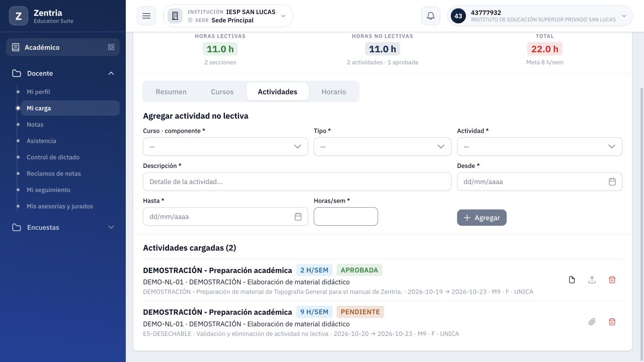Upload file for the APROBADA activity
Image resolution: width=644 pixels, height=362 pixels.
pyautogui.click(x=592, y=280)
